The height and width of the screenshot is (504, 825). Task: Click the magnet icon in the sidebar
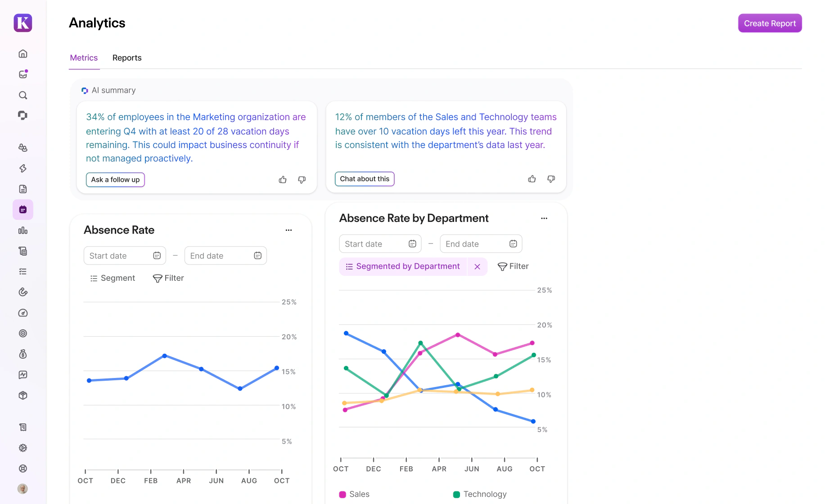(x=23, y=292)
